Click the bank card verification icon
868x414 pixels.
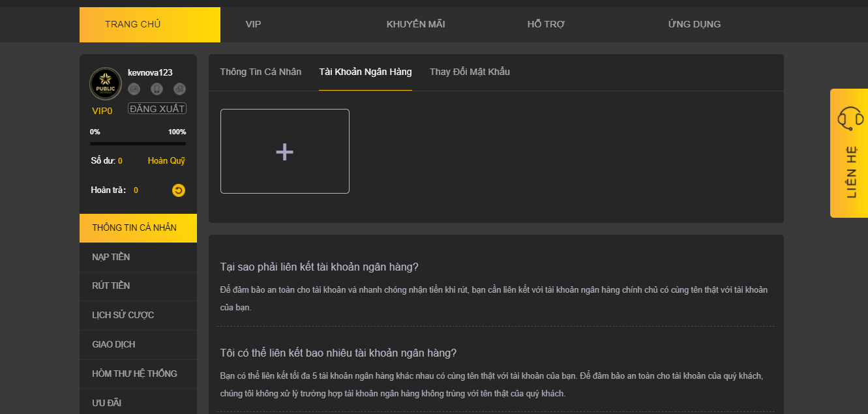click(179, 89)
